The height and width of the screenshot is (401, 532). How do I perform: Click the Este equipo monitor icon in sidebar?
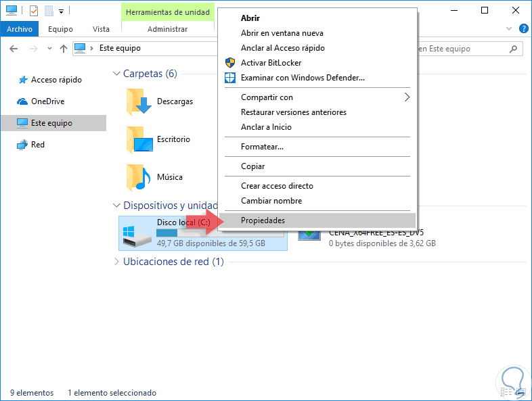22,123
